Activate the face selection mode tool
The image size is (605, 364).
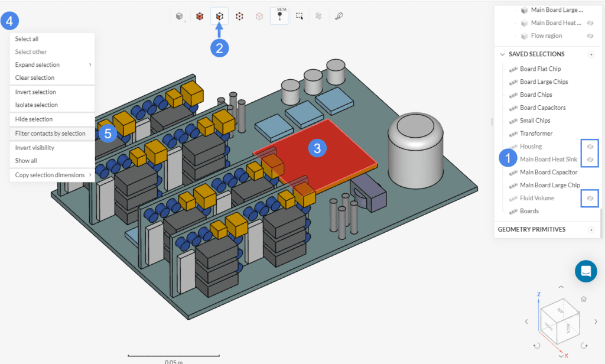click(x=219, y=16)
